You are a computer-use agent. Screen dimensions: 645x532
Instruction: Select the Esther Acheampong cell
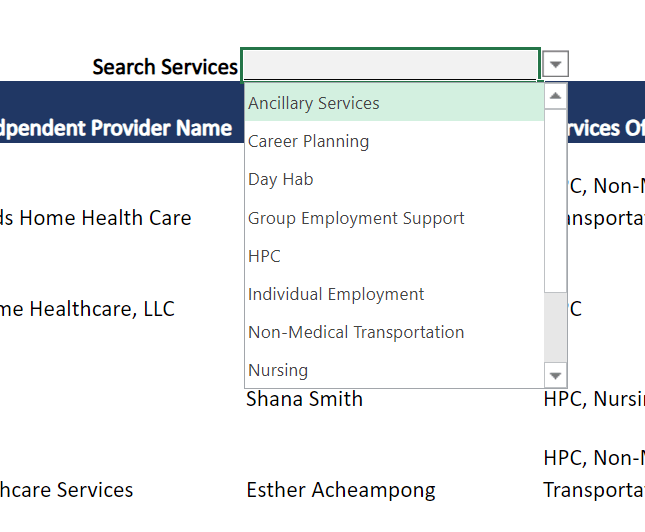click(x=340, y=490)
